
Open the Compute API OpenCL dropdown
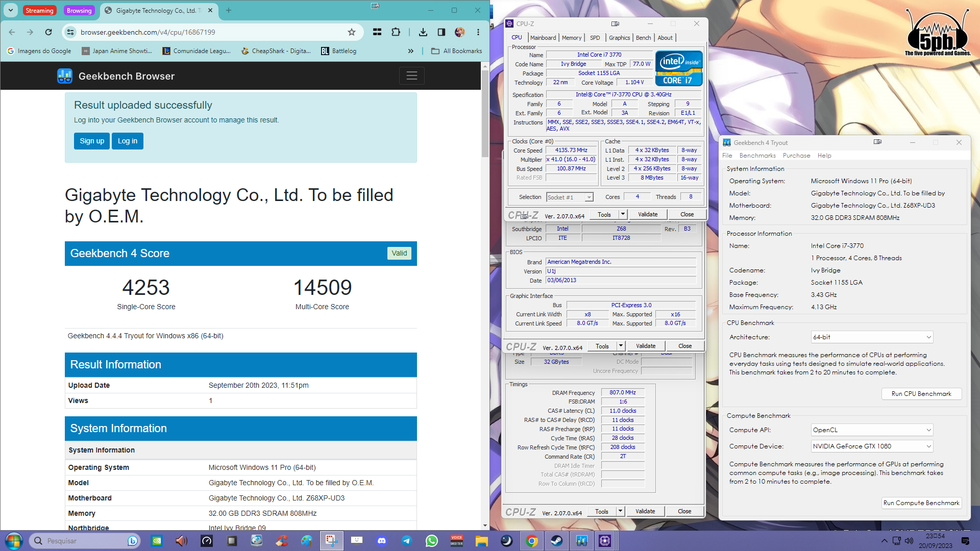(872, 430)
